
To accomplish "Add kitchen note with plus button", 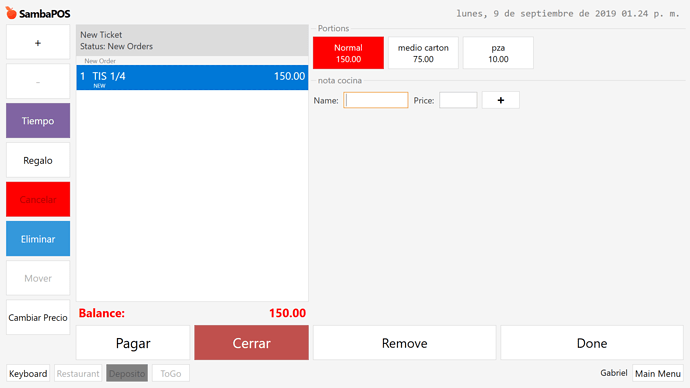I will (501, 100).
